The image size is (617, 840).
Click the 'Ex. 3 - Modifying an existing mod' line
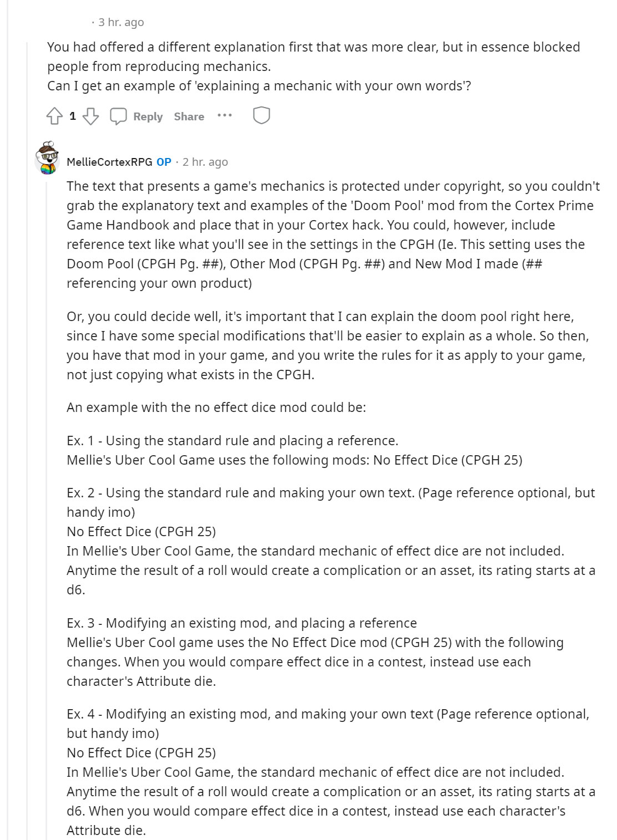pyautogui.click(x=242, y=623)
